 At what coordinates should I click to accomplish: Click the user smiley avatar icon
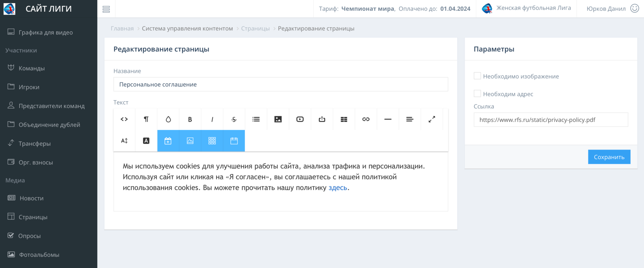635,8
